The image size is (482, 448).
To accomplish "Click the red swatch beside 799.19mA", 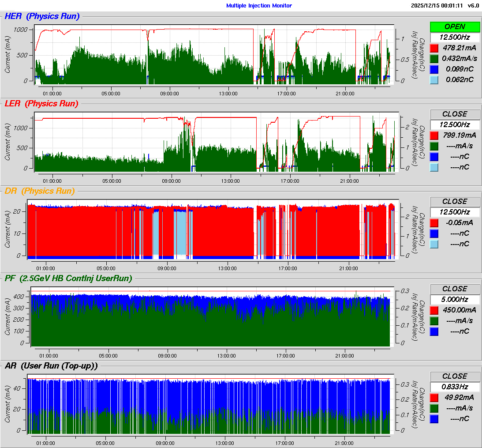I will point(434,135).
